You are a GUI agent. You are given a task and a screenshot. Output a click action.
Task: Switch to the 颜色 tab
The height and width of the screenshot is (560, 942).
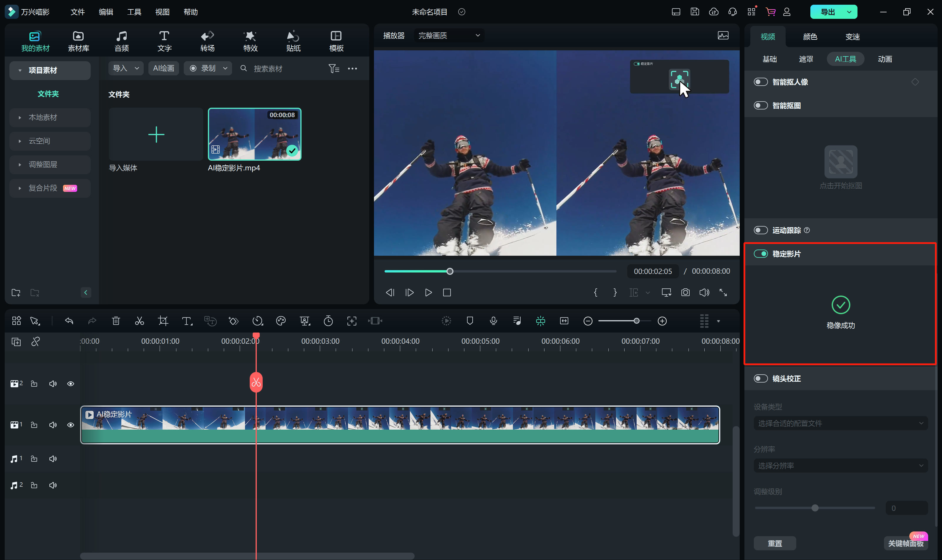810,36
